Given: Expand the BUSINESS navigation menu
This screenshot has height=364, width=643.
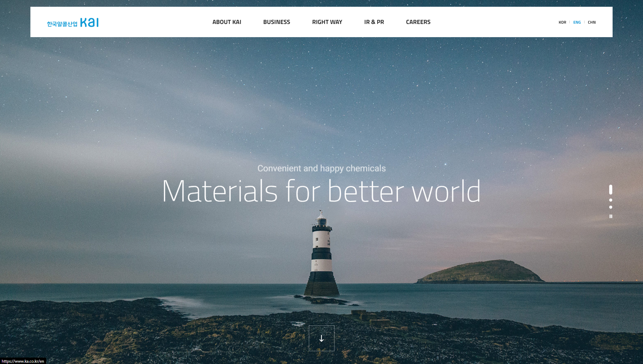Looking at the screenshot, I should point(276,22).
